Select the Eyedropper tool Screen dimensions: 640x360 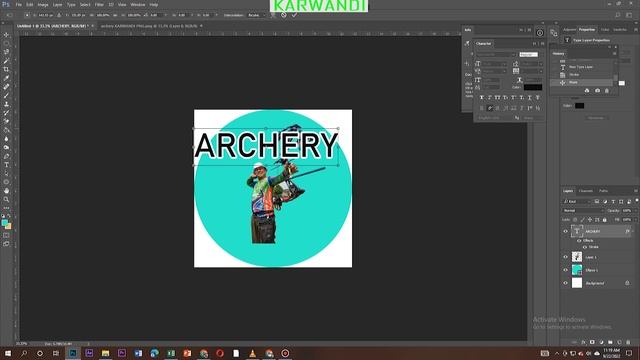(x=6, y=78)
